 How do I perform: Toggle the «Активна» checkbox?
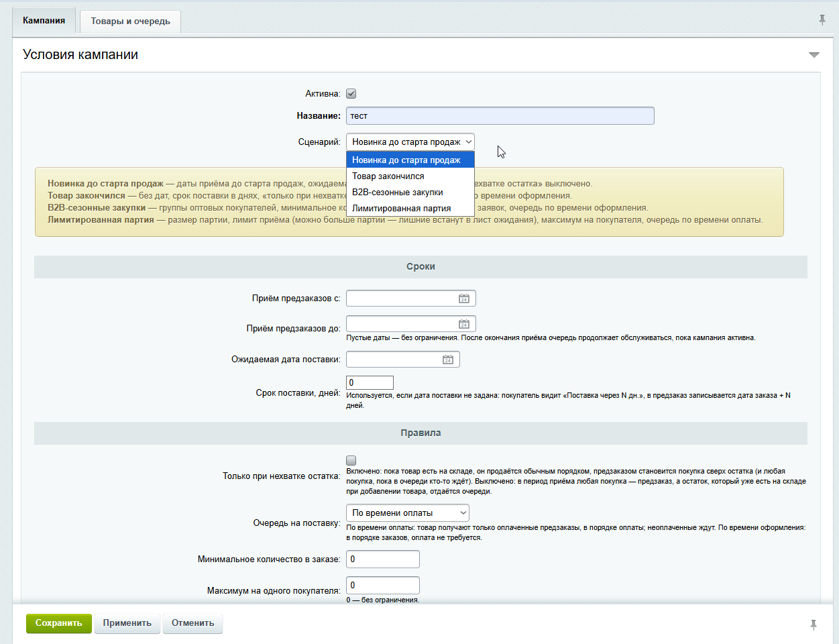point(351,94)
